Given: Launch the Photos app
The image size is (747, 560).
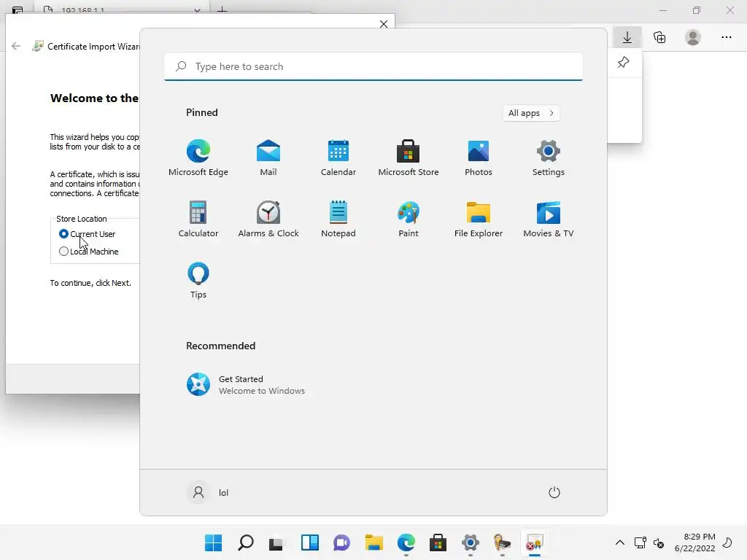Looking at the screenshot, I should point(479,157).
